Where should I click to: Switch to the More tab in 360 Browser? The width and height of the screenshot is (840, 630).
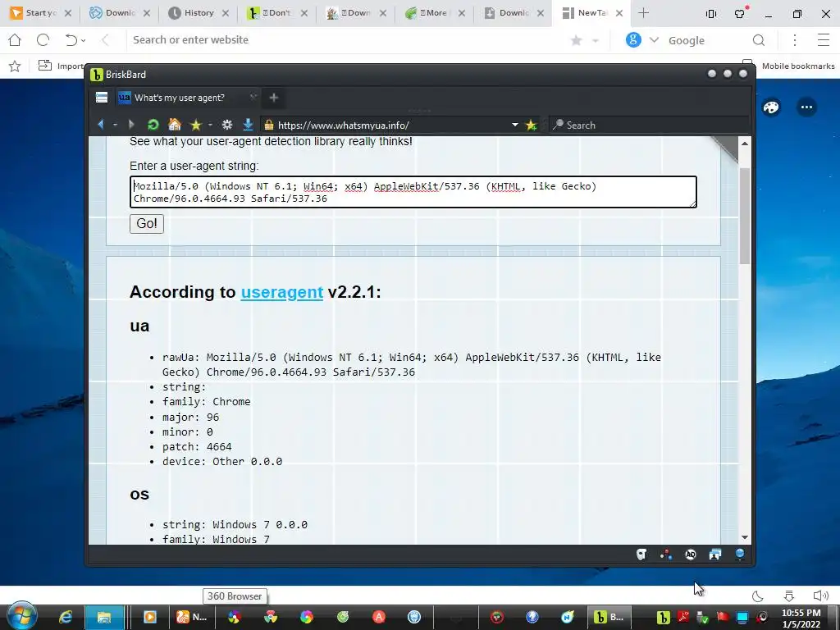click(x=435, y=13)
